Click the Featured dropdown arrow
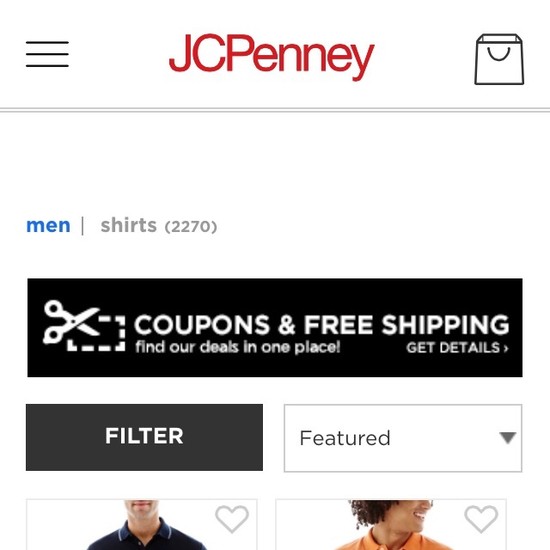Image resolution: width=550 pixels, height=550 pixels. coord(508,438)
